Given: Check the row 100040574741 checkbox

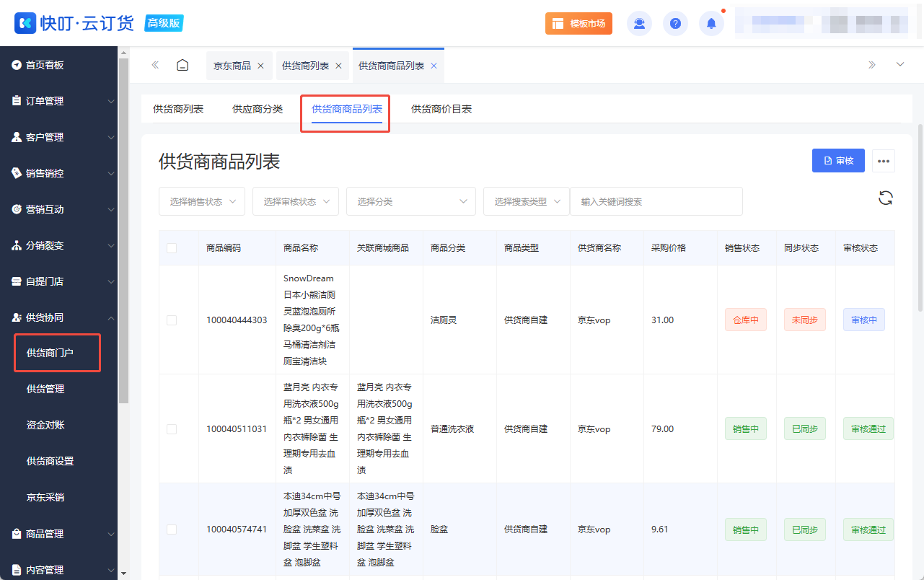Looking at the screenshot, I should click(172, 530).
